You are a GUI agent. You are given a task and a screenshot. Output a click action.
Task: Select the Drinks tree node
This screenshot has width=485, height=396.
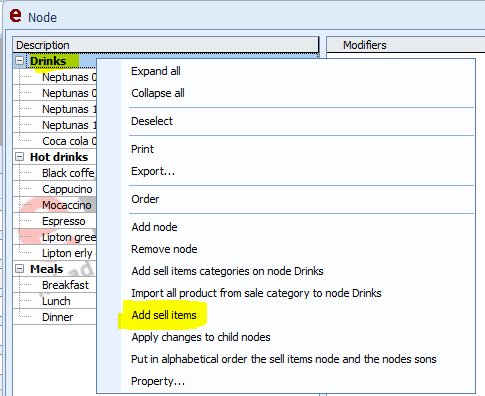pos(48,61)
